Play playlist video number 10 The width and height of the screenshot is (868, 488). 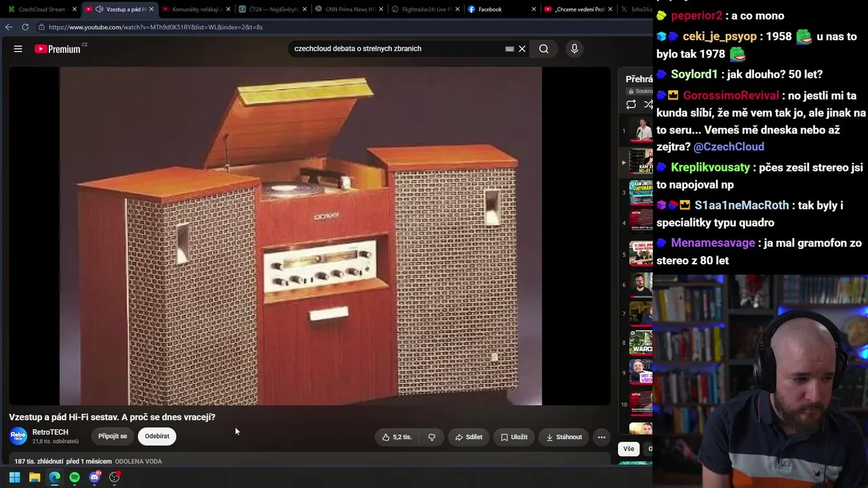coord(641,405)
